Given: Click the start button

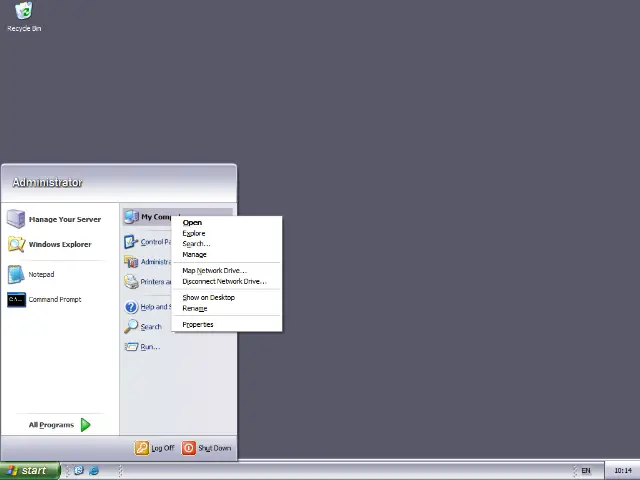Looking at the screenshot, I should [30, 471].
